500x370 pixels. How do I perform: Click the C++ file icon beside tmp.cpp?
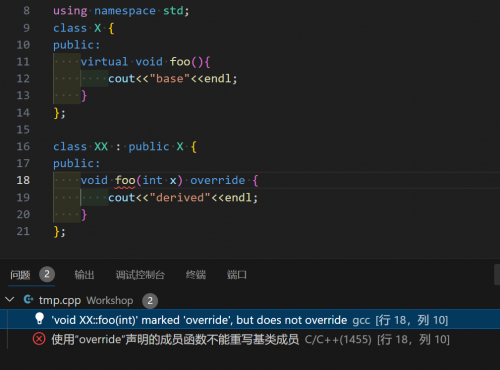tap(28, 300)
